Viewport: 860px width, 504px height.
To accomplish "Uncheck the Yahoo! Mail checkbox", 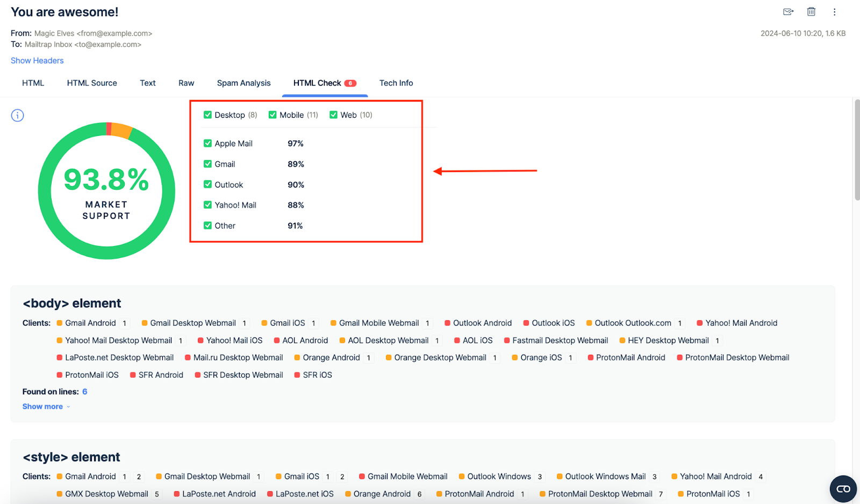I will pyautogui.click(x=207, y=205).
